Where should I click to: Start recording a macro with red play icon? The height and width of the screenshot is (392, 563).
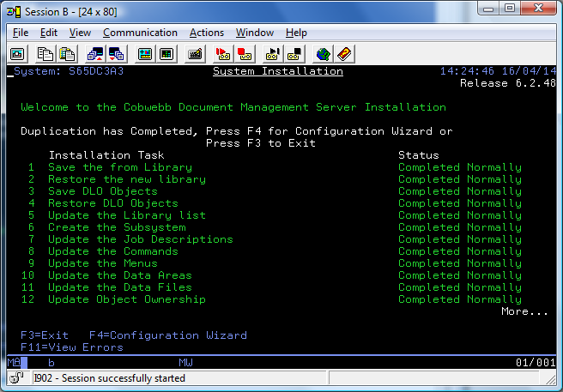(223, 54)
